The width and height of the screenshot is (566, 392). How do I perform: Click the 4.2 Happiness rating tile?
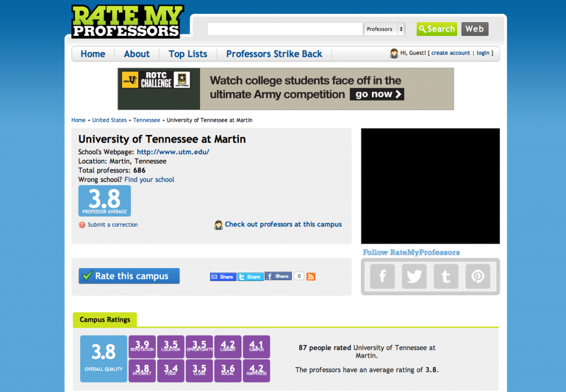256,370
